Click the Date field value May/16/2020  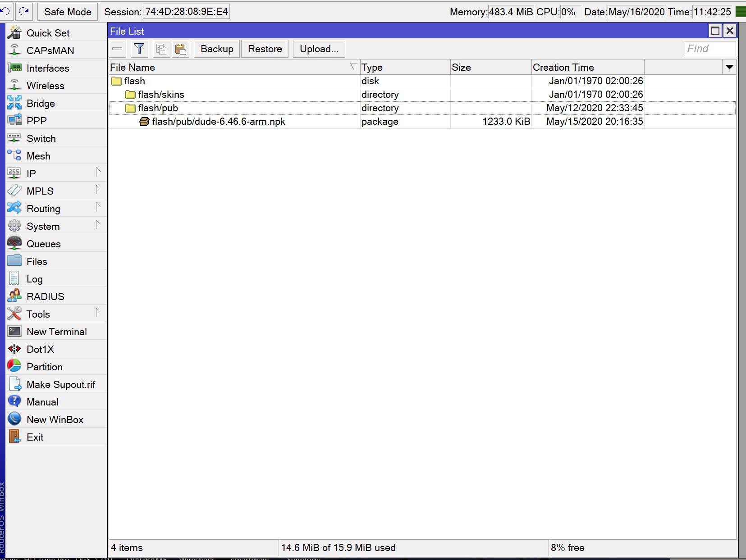(x=636, y=12)
